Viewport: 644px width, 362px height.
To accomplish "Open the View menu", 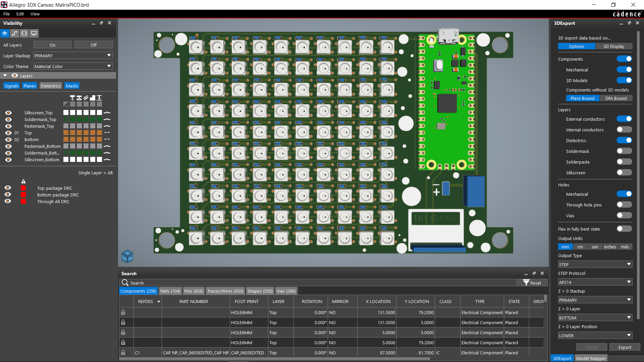I will pos(35,14).
